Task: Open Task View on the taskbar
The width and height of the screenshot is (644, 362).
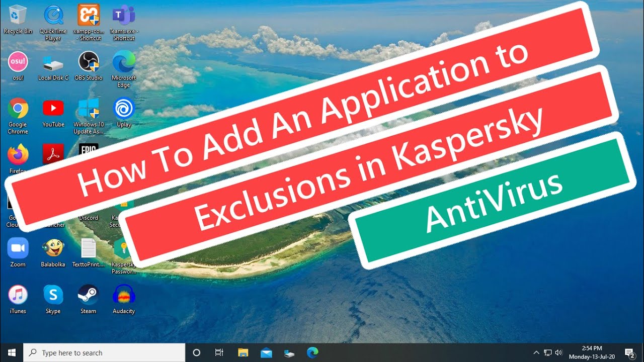Action: (x=219, y=352)
